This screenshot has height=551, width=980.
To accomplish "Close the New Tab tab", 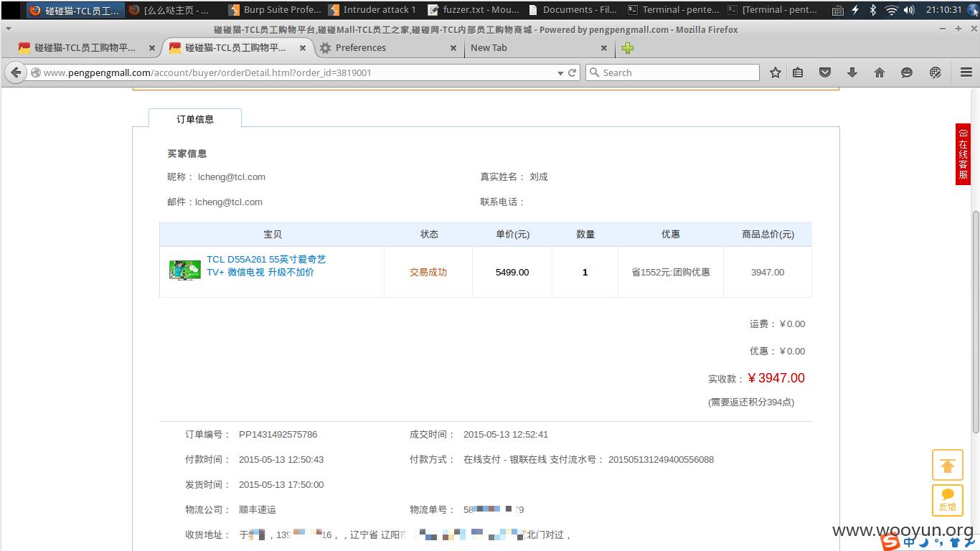I will click(603, 48).
